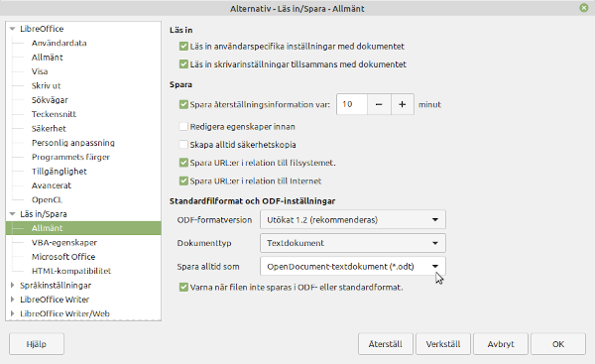Open Personlig anpassning page
The width and height of the screenshot is (595, 364).
click(x=72, y=143)
